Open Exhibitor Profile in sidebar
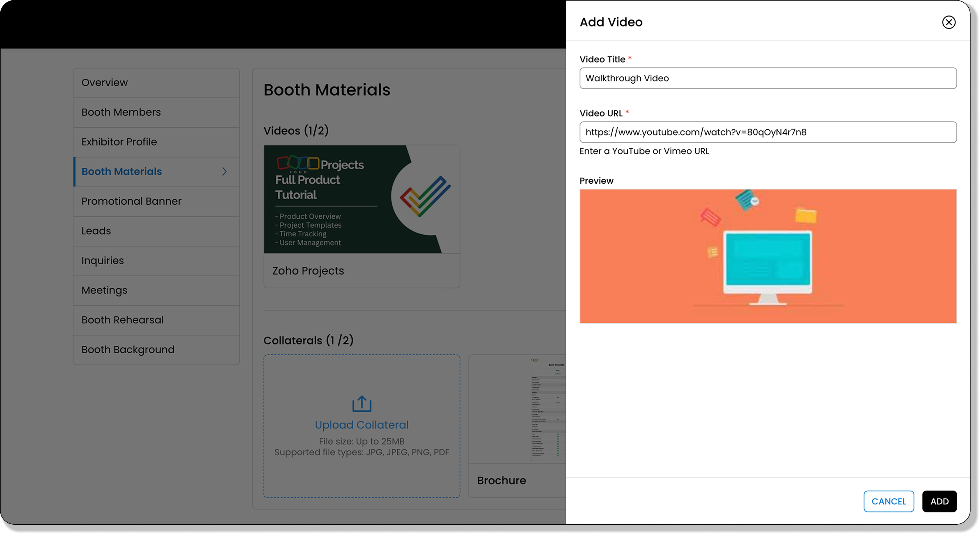This screenshot has height=534, width=980. 119,142
